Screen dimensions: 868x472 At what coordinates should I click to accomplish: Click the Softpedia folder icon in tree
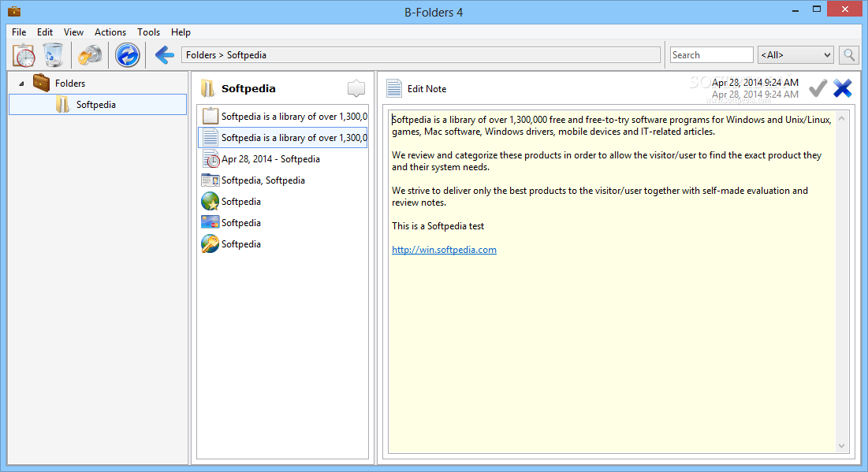click(62, 104)
